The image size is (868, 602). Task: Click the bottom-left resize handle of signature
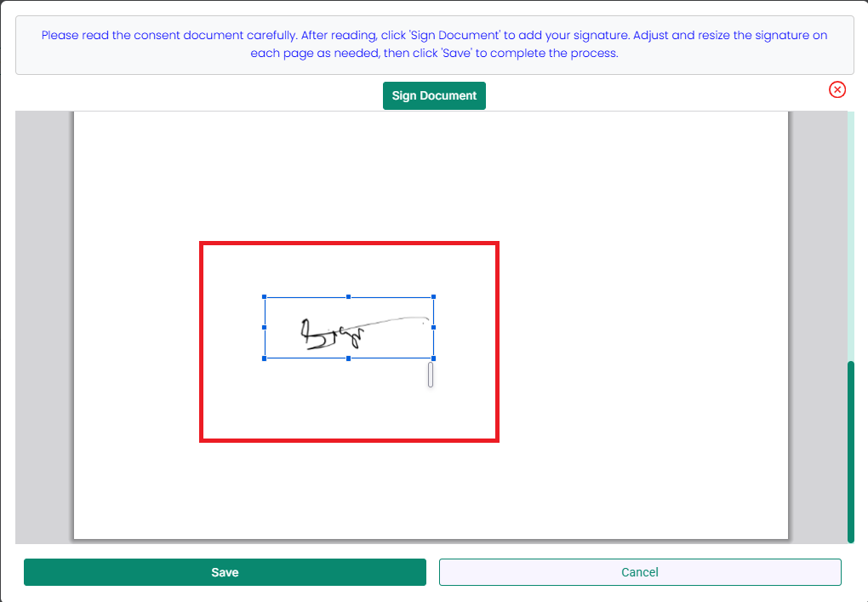(265, 358)
